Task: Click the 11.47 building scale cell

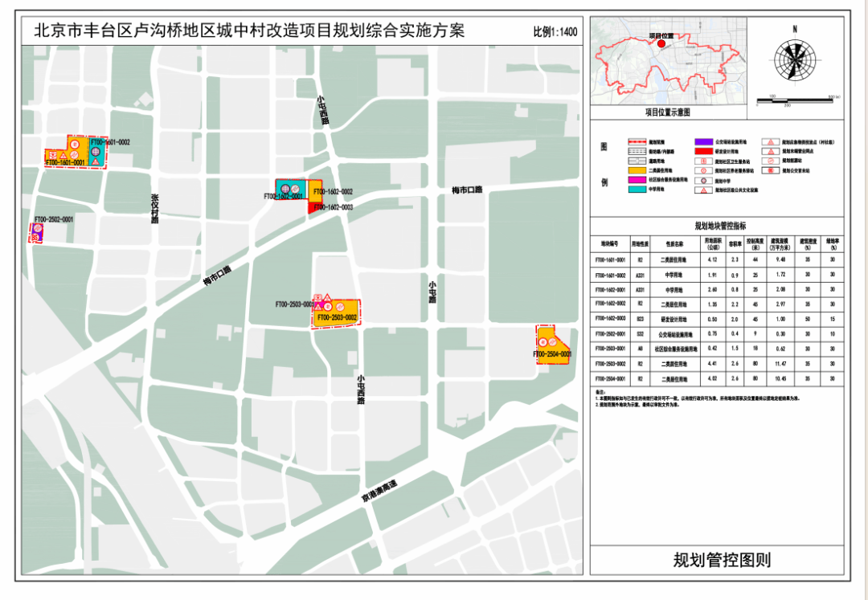Action: pyautogui.click(x=781, y=364)
